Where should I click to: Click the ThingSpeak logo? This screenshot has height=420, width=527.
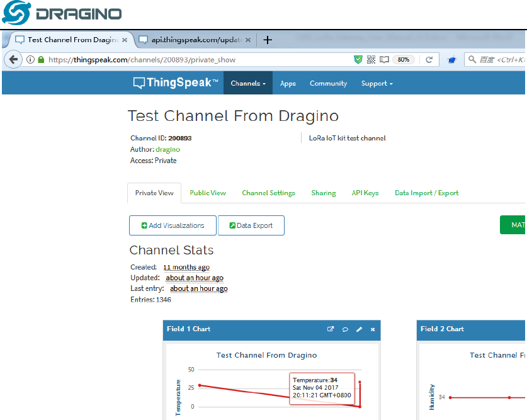coord(176,82)
